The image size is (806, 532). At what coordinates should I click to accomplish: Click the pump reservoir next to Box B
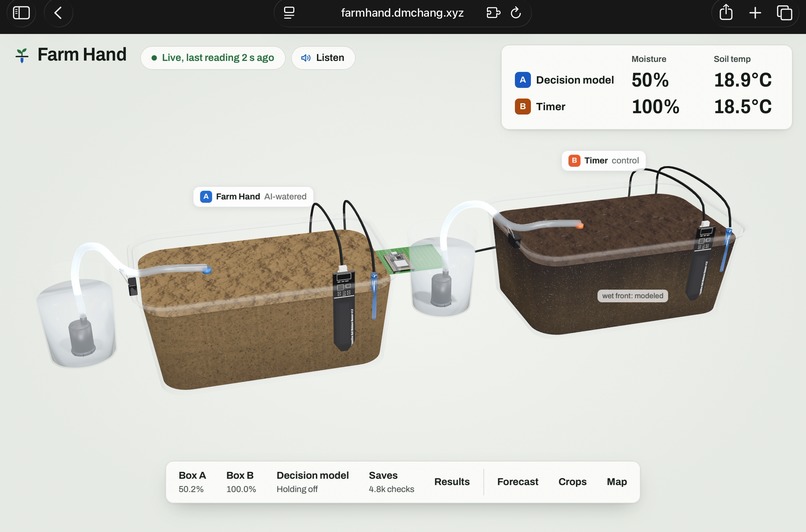click(442, 278)
